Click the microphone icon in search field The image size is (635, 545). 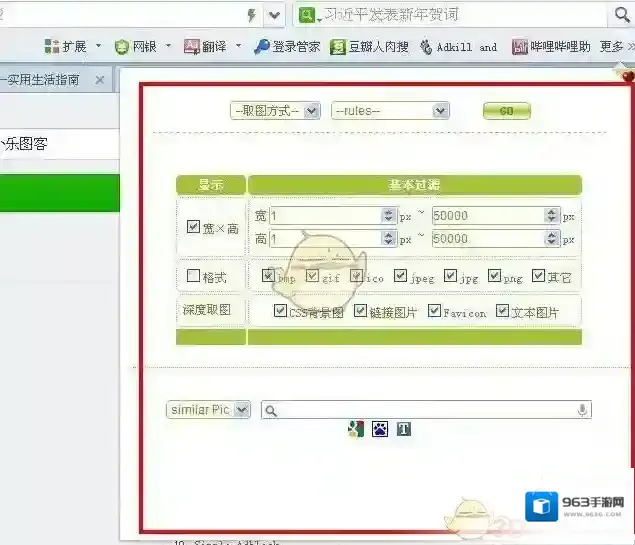pyautogui.click(x=582, y=410)
